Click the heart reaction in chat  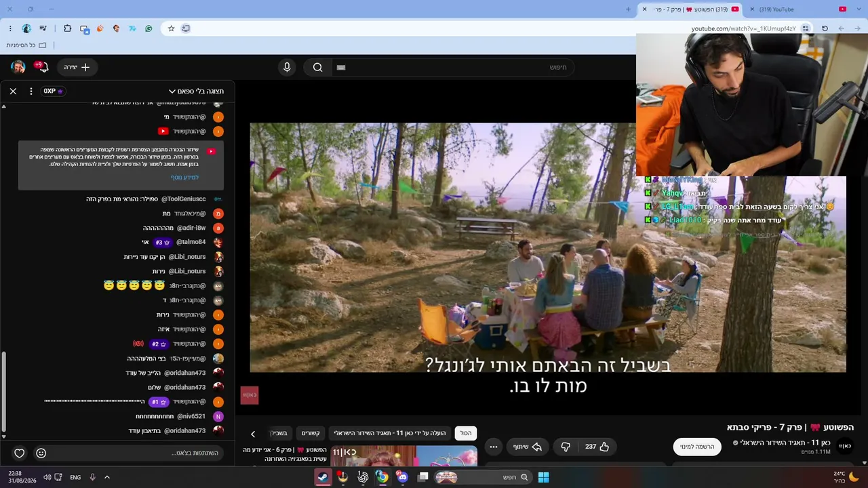(x=20, y=453)
